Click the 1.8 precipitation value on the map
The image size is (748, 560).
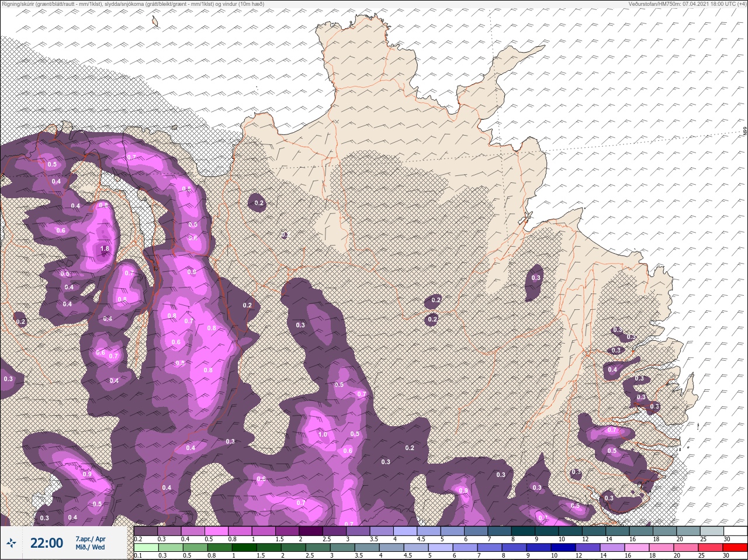pyautogui.click(x=105, y=248)
